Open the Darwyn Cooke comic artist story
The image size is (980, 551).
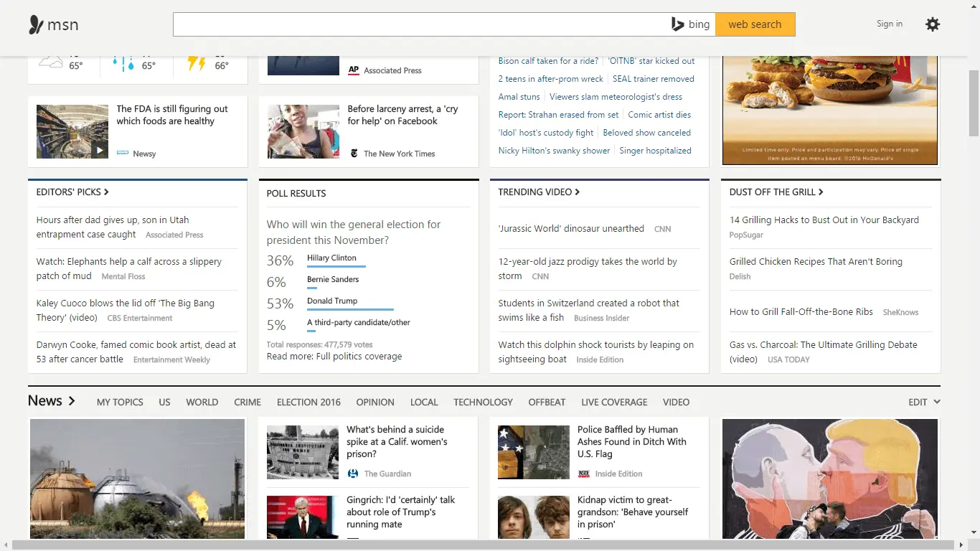pos(136,352)
